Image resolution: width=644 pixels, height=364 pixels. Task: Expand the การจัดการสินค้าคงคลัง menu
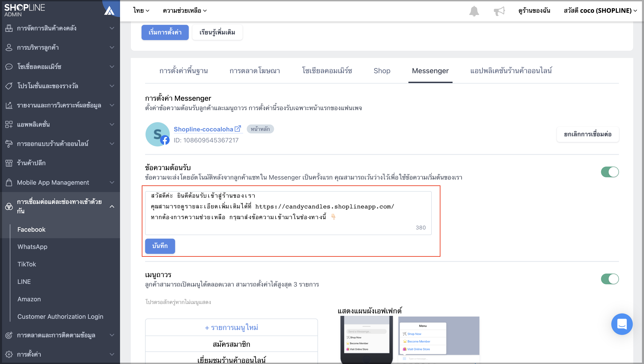coord(60,28)
